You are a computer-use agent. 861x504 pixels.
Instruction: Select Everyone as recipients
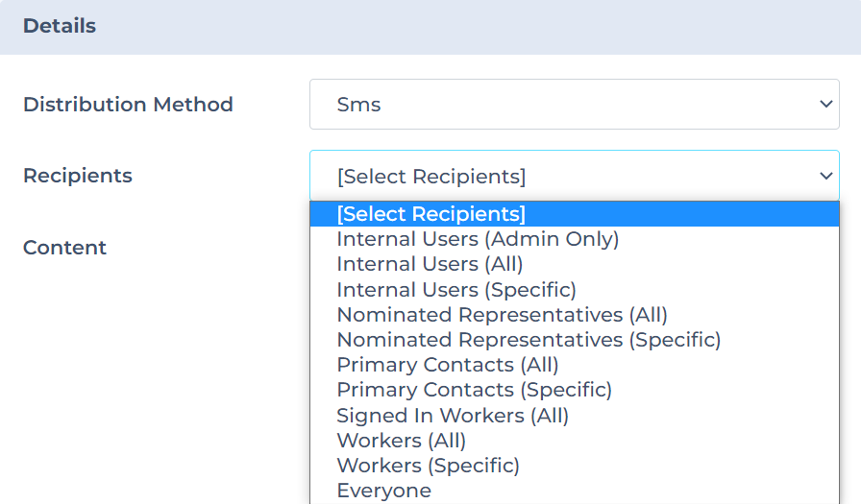point(383,491)
